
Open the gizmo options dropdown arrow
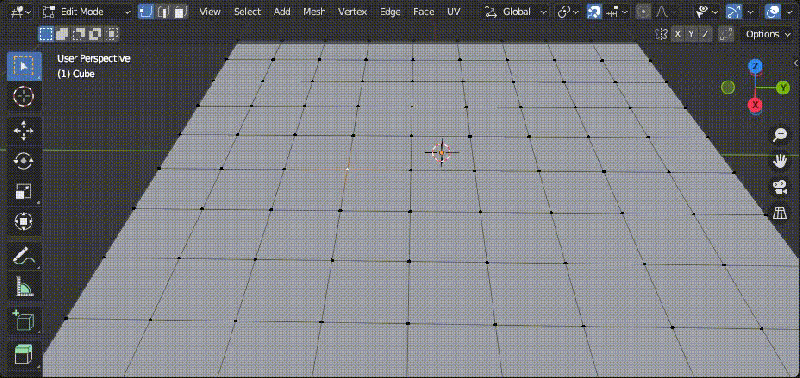pyautogui.click(x=751, y=11)
